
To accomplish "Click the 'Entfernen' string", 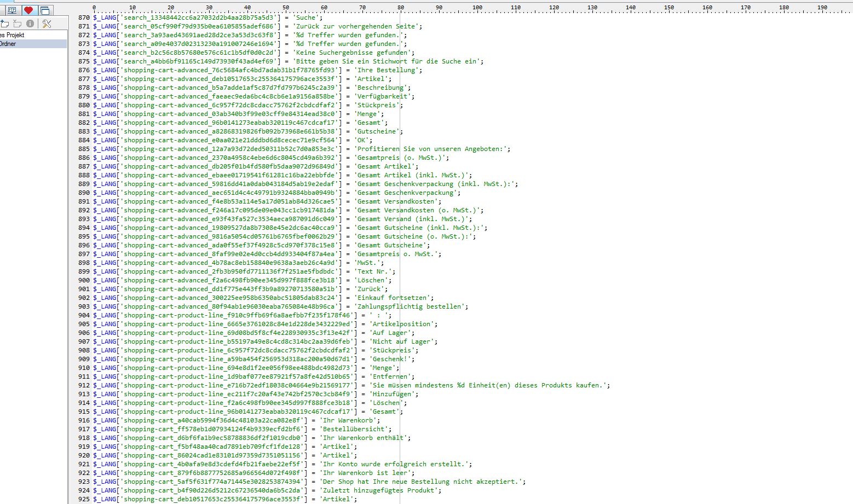I will 390,376.
